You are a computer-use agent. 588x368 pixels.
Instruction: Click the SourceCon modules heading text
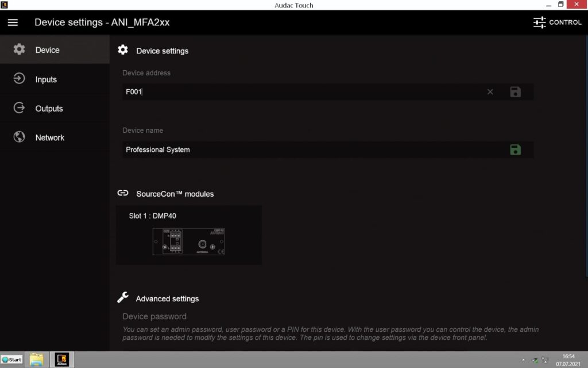click(175, 194)
